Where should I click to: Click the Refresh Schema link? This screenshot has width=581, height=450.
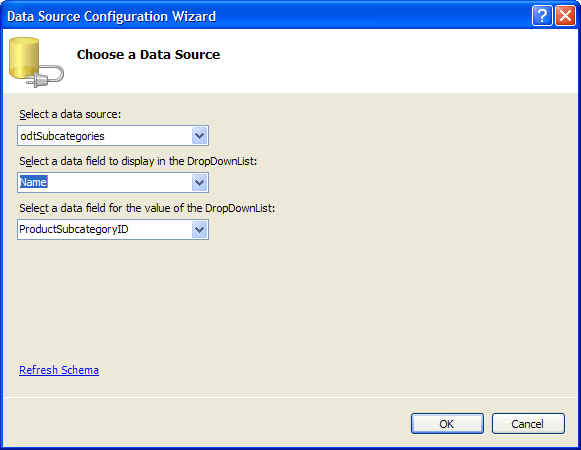[59, 370]
